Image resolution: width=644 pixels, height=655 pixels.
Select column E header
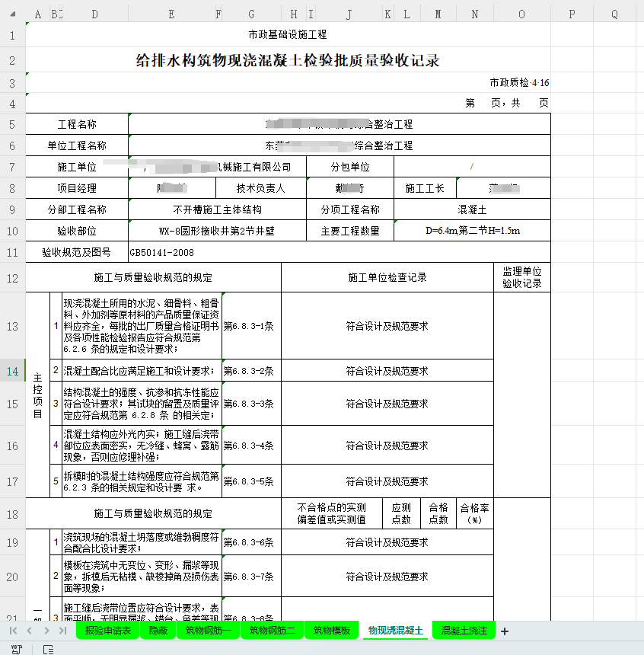pos(171,14)
